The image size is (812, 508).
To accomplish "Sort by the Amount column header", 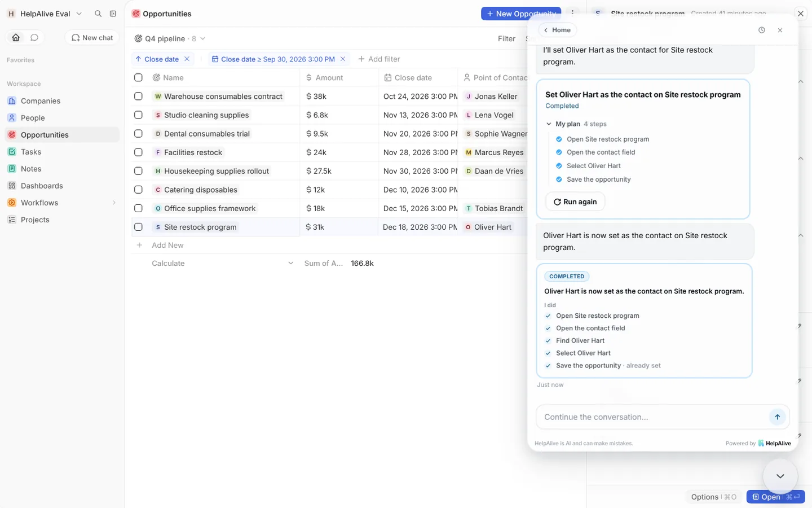I will pos(339,77).
